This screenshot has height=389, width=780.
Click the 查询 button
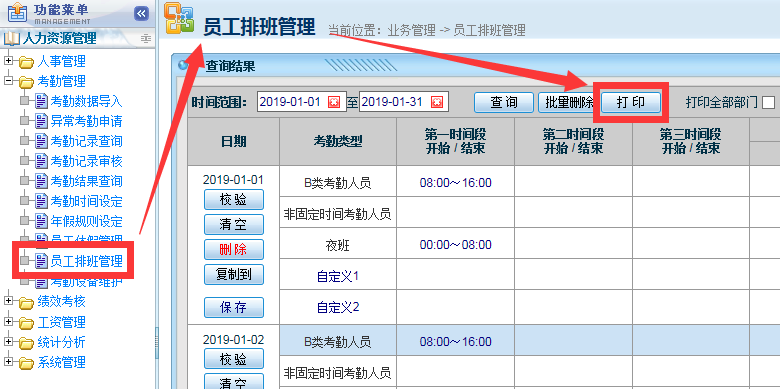(504, 102)
